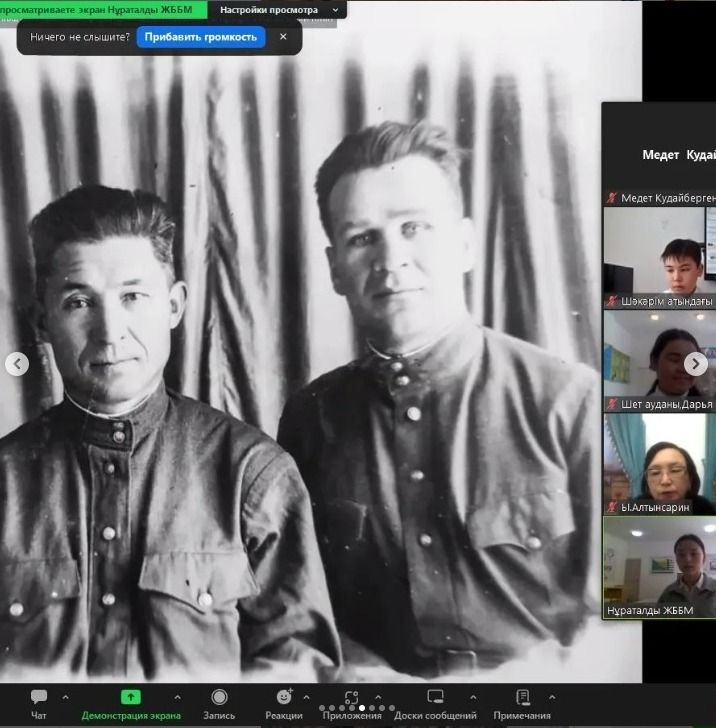This screenshot has height=728, width=716.
Task: Open the Chat (Чат) panel
Action: point(39,697)
